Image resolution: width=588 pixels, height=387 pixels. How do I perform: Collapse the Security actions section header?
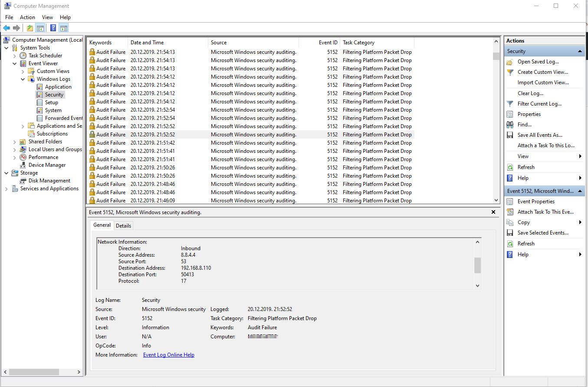[580, 51]
